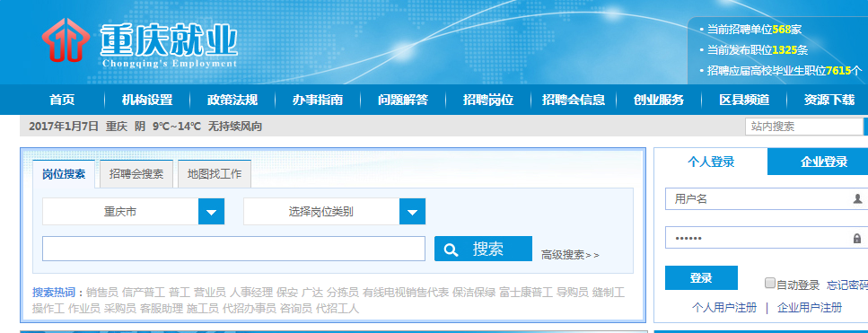Focus the password input field
Screen dimensions: 868x333
pyautogui.click(x=767, y=239)
